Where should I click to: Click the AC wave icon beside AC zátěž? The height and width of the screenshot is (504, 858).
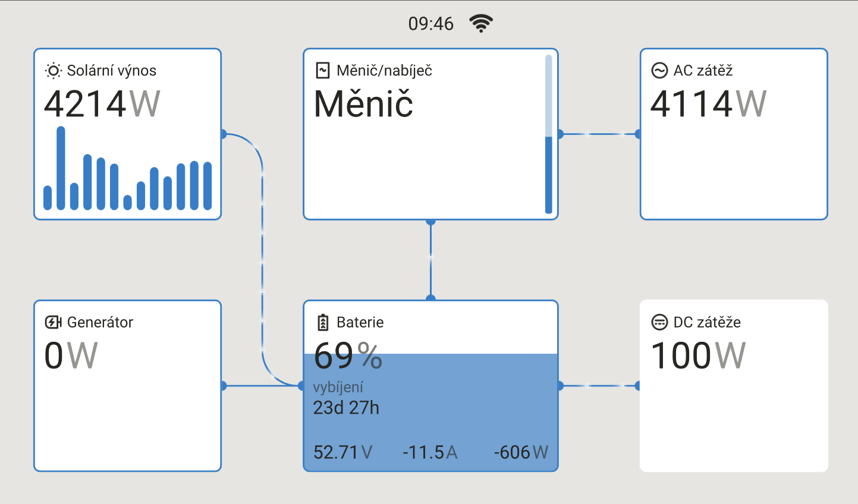(x=659, y=71)
